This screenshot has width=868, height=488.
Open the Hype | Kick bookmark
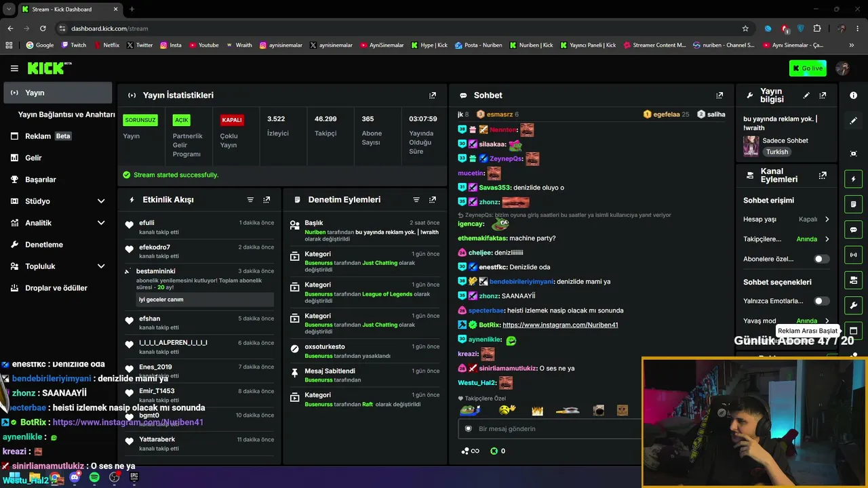429,45
